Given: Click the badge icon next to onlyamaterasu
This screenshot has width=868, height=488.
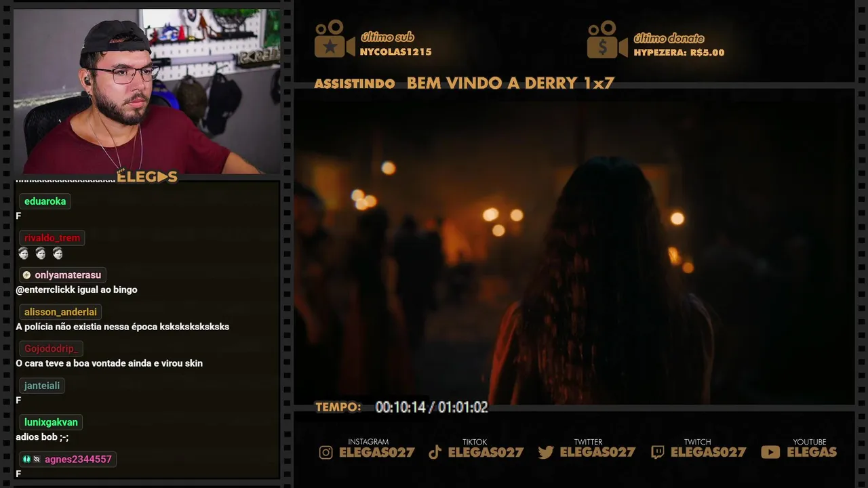Looking at the screenshot, I should pos(26,275).
